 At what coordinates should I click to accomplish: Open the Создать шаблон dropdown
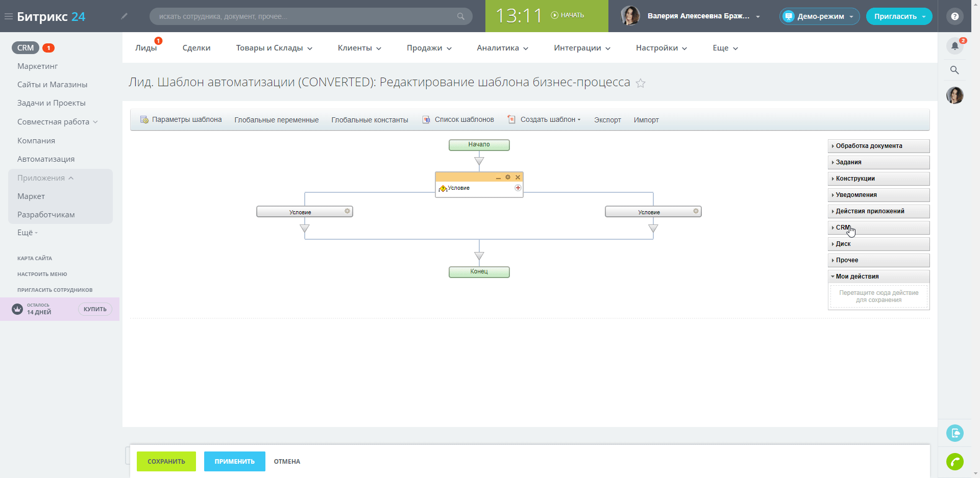pos(550,120)
